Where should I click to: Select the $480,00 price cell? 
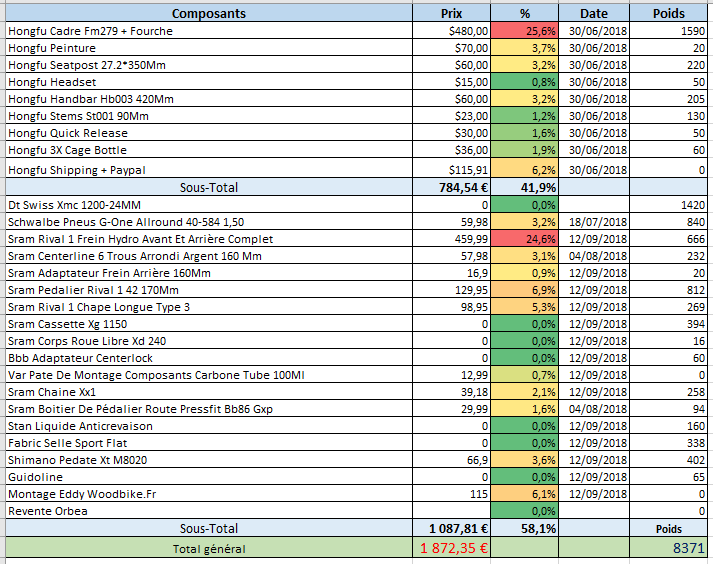click(452, 31)
